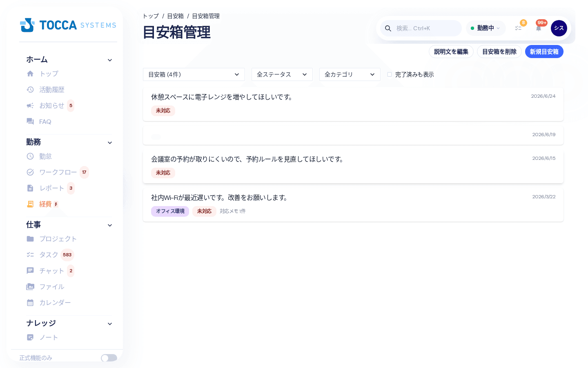Viewport: 588px width, 368px height.
Task: Go to お知らせ menu item
Action: (x=52, y=105)
